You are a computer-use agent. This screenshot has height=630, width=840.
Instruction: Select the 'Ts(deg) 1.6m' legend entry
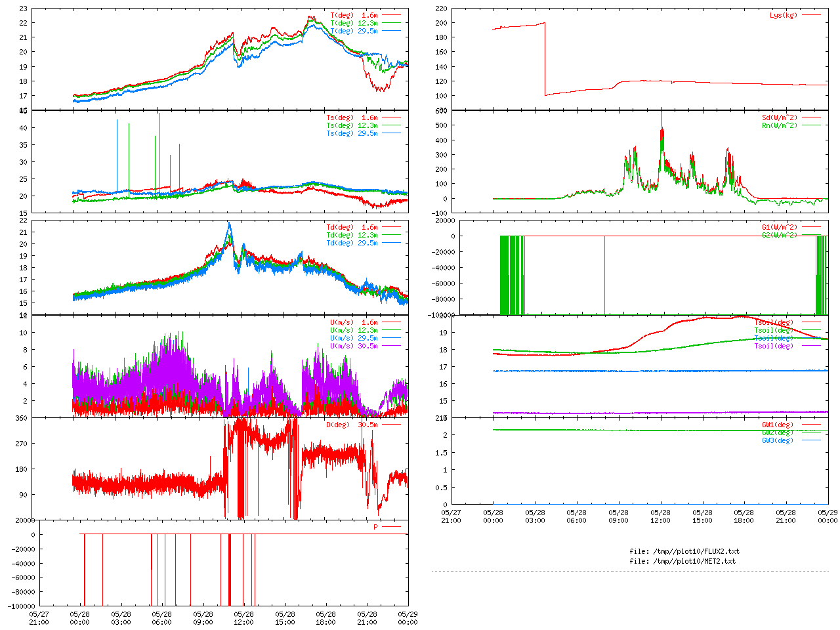352,117
